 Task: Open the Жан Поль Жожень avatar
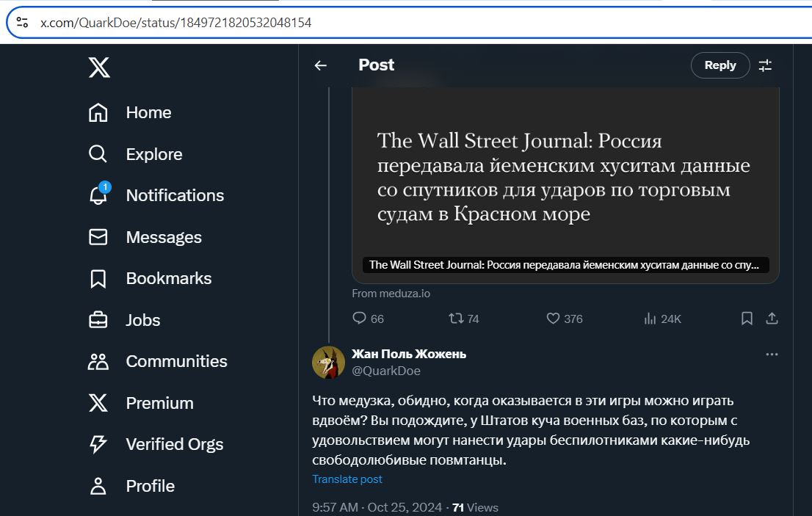point(328,363)
